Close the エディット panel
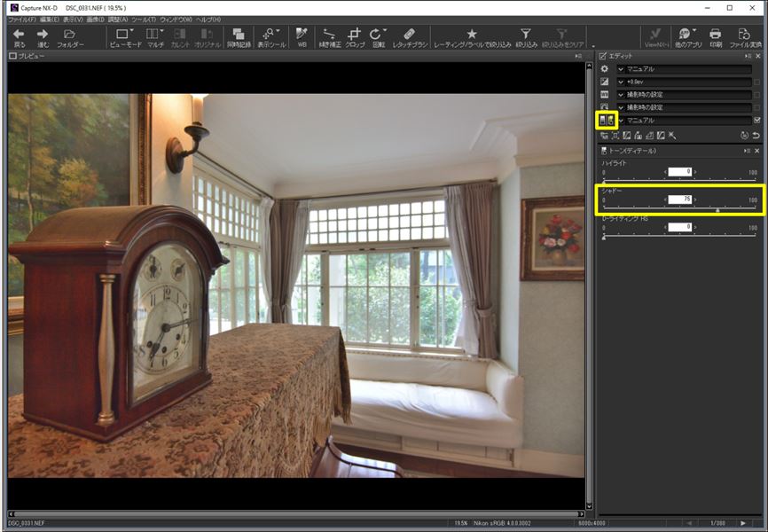This screenshot has height=532, width=768. coord(757,56)
